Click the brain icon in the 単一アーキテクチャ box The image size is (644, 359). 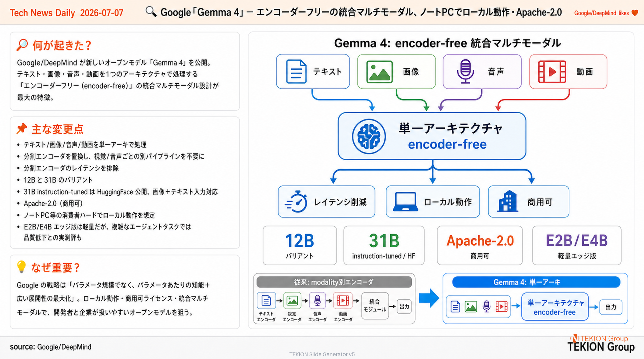(x=369, y=136)
